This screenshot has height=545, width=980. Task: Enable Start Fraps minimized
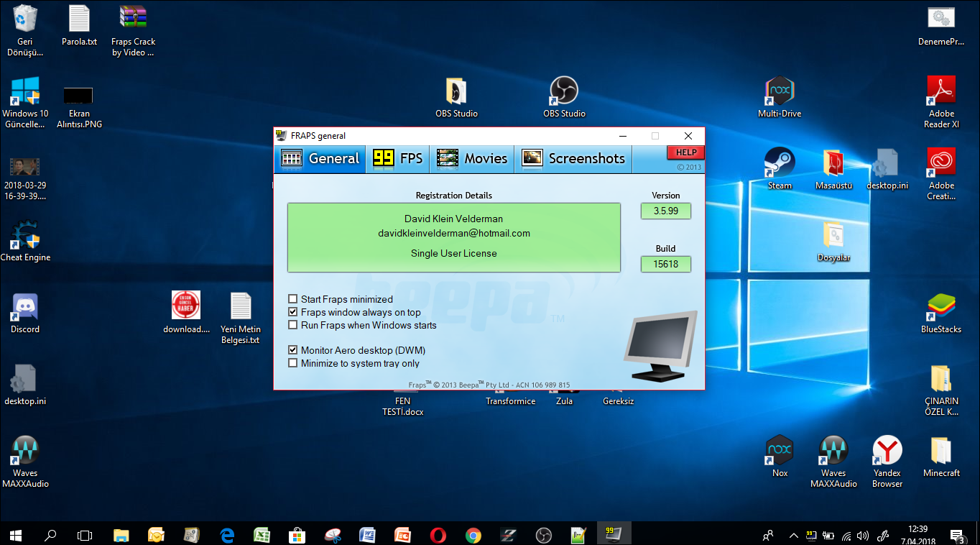point(293,298)
